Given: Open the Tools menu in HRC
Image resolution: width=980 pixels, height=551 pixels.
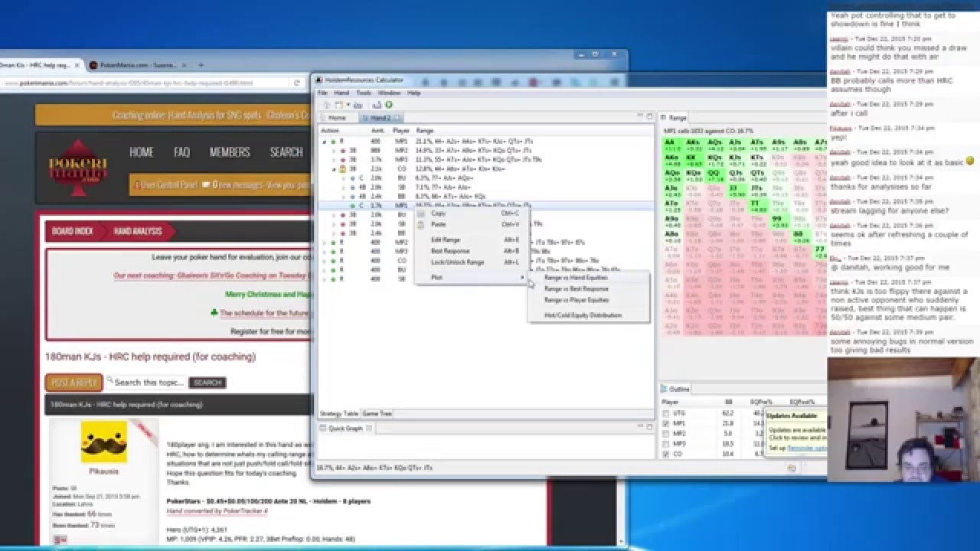Looking at the screenshot, I should [364, 93].
